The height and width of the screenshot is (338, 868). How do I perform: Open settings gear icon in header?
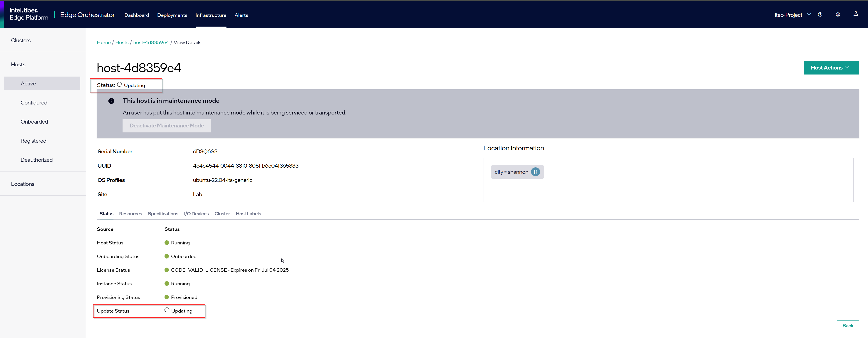838,15
